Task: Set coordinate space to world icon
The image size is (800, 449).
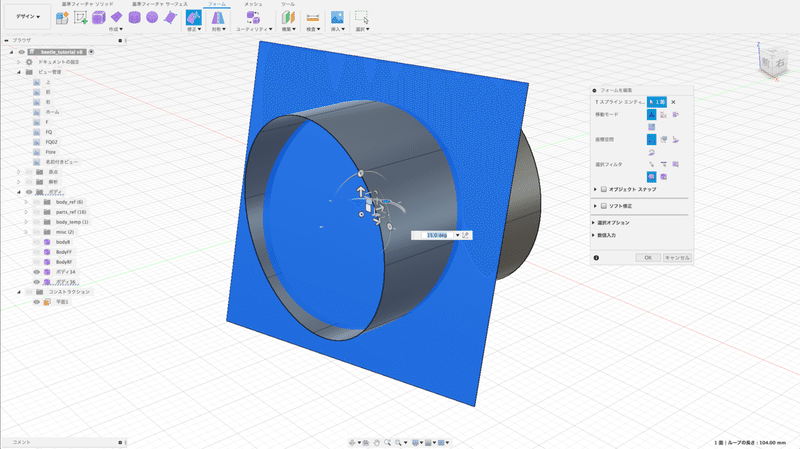Action: (652, 139)
